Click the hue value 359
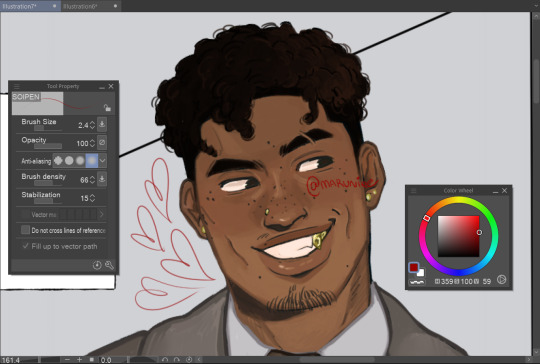540x364 pixels. point(447,281)
